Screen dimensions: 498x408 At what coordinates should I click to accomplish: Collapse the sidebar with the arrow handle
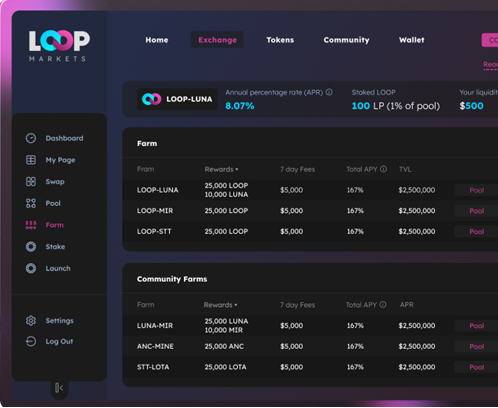(x=59, y=388)
